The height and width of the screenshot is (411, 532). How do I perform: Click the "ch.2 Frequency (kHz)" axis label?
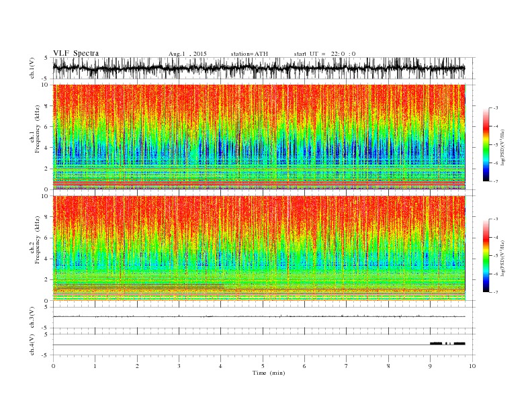(x=35, y=239)
